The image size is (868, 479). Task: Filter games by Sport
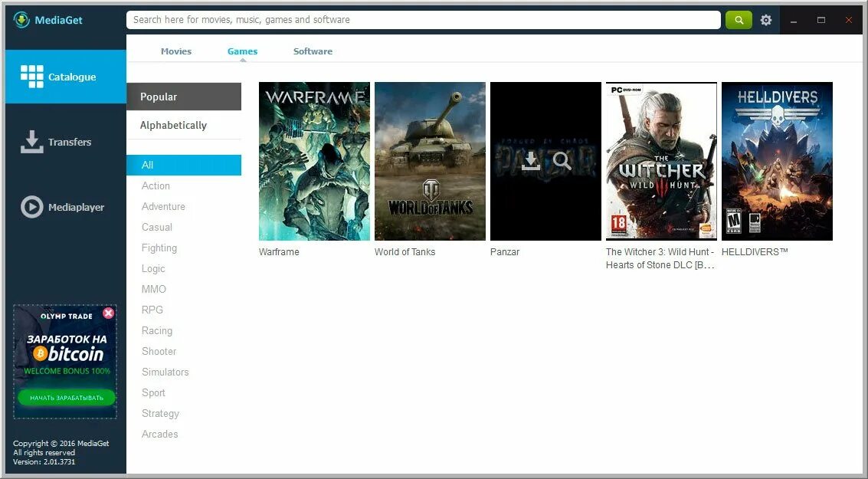(x=153, y=392)
